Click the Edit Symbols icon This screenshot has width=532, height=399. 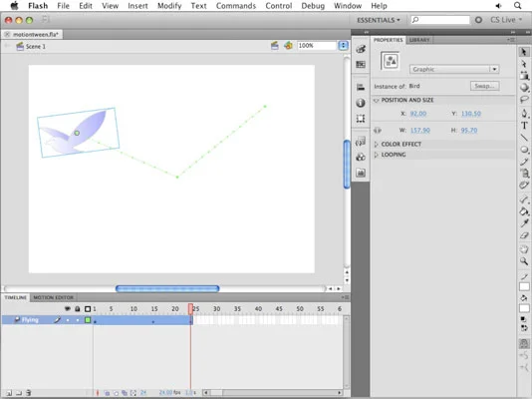pyautogui.click(x=288, y=46)
